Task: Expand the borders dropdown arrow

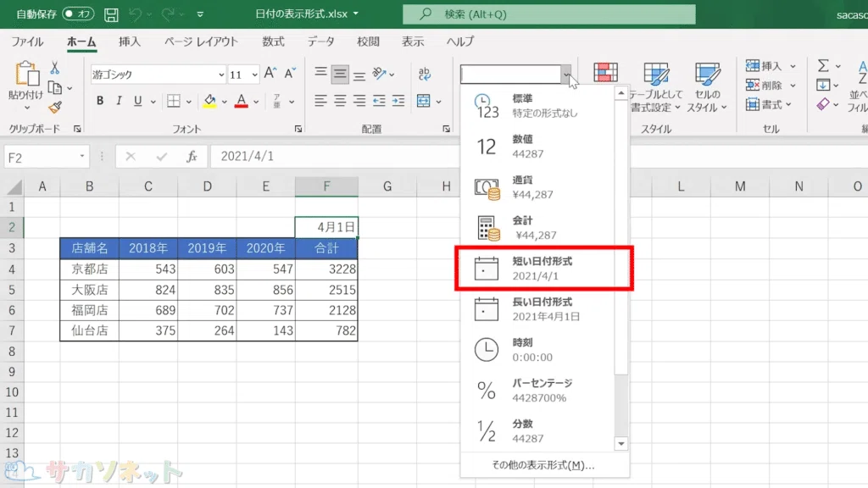Action: point(189,102)
